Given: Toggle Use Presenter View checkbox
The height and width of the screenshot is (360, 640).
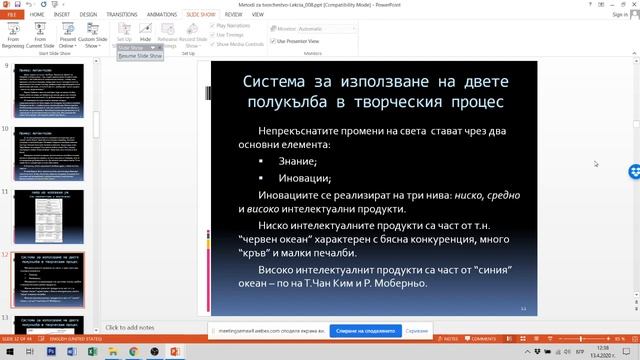Looking at the screenshot, I should tap(273, 41).
